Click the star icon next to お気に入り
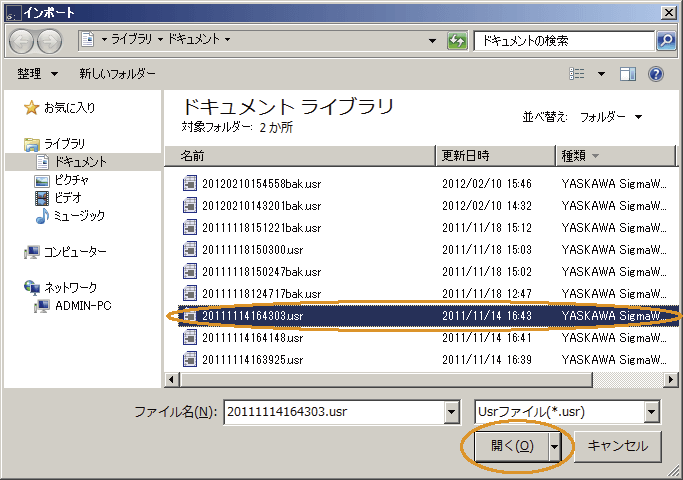The width and height of the screenshot is (683, 480). pos(31,108)
